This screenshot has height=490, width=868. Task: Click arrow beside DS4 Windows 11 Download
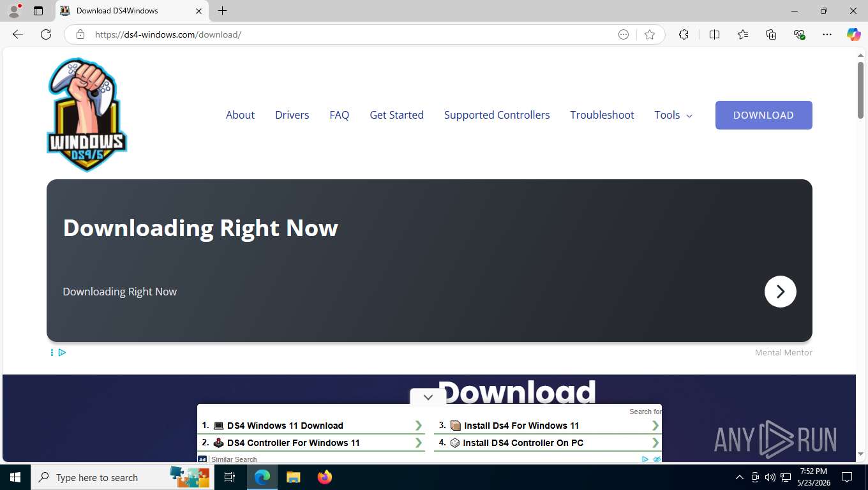[419, 426]
